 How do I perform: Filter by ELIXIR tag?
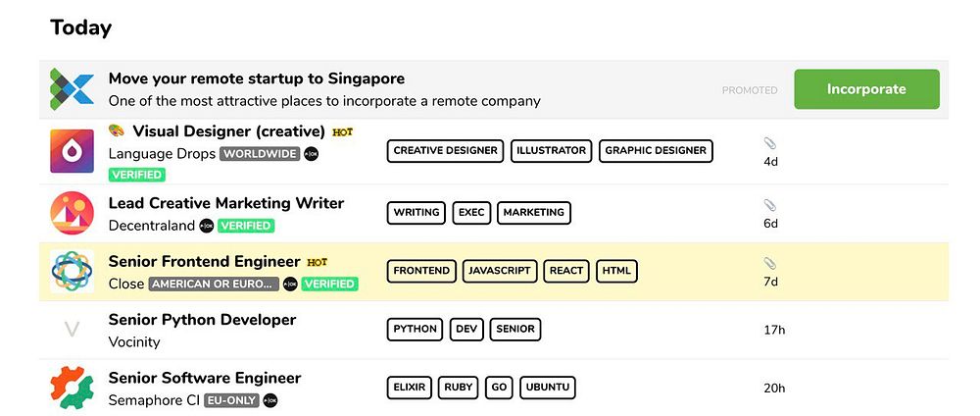[410, 388]
